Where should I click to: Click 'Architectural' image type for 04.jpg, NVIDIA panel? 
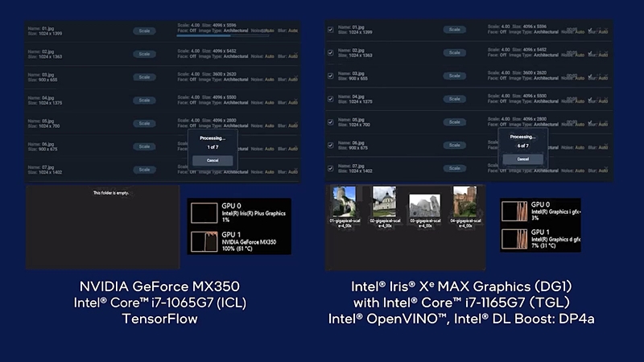click(x=236, y=103)
